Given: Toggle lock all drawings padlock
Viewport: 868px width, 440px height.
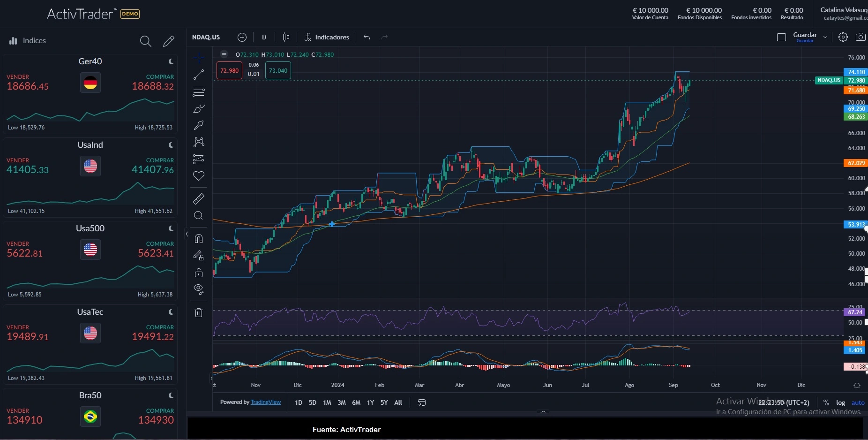Looking at the screenshot, I should 199,273.
